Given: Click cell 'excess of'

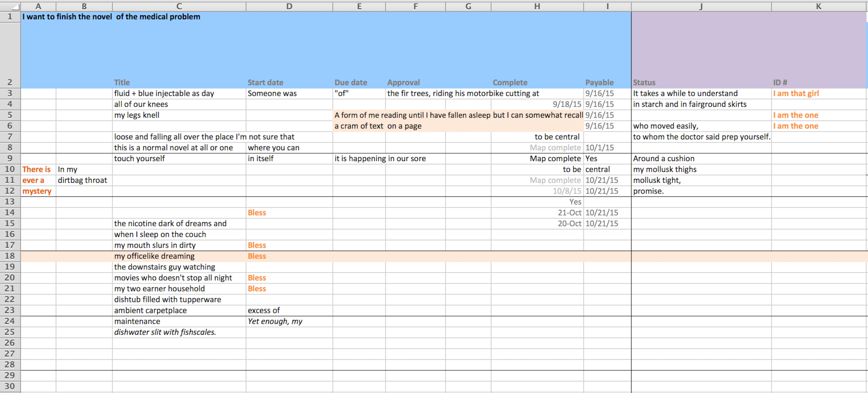Looking at the screenshot, I should (x=289, y=310).
